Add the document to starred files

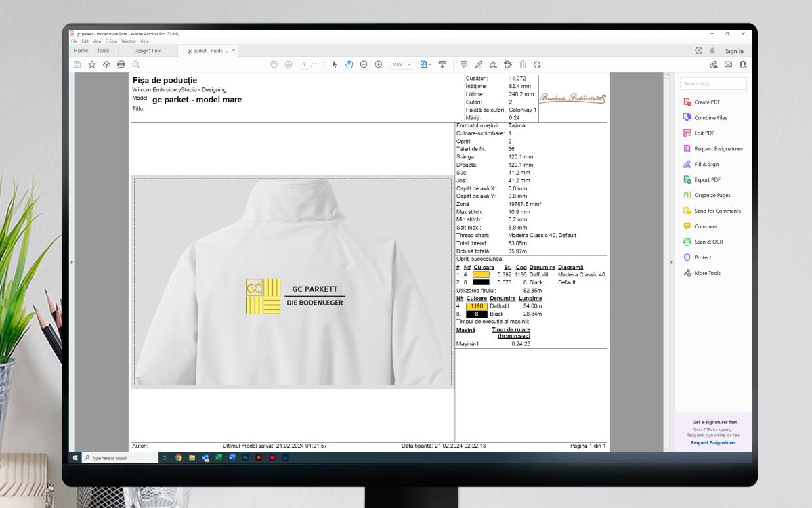point(91,64)
